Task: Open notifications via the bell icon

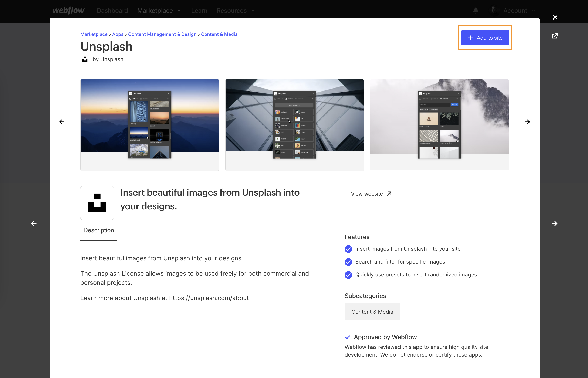Action: coord(476,11)
